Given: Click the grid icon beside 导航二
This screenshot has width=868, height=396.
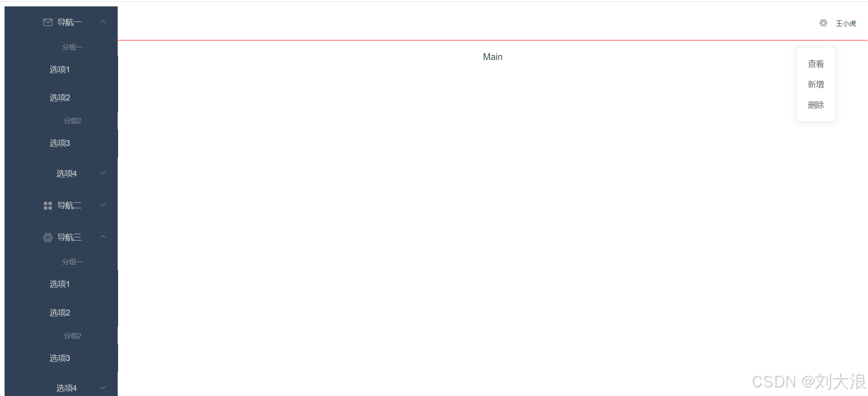Looking at the screenshot, I should pyautogui.click(x=48, y=206).
